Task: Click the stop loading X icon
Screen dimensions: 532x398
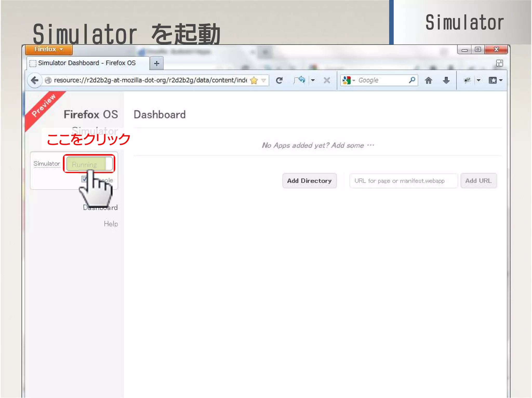Action: pyautogui.click(x=327, y=80)
